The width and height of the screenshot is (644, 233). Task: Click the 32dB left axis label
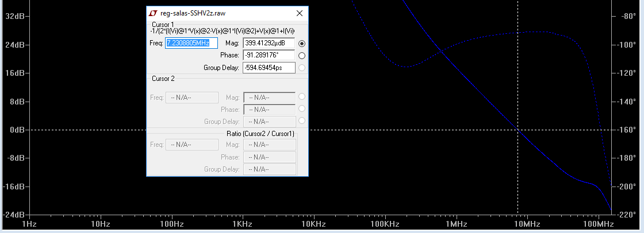click(x=14, y=16)
